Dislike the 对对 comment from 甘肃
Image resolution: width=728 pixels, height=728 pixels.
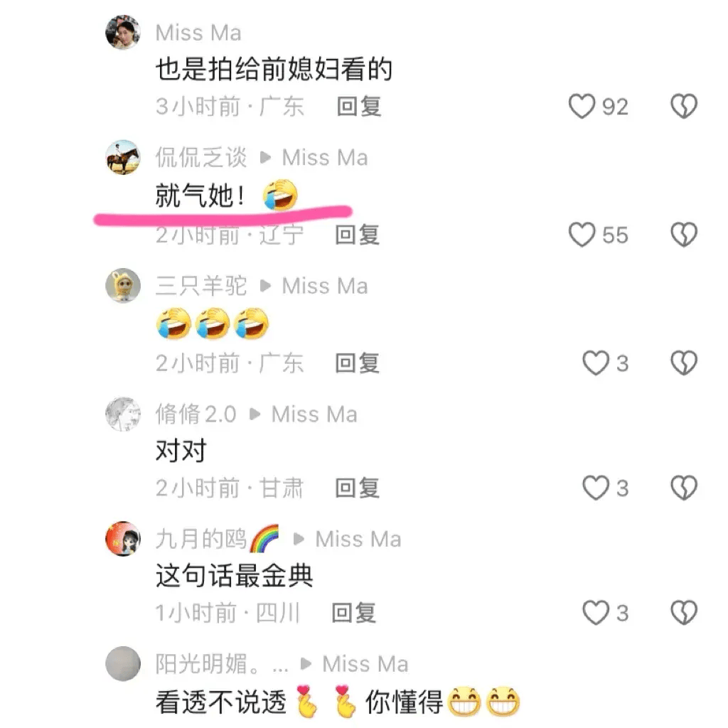click(684, 488)
